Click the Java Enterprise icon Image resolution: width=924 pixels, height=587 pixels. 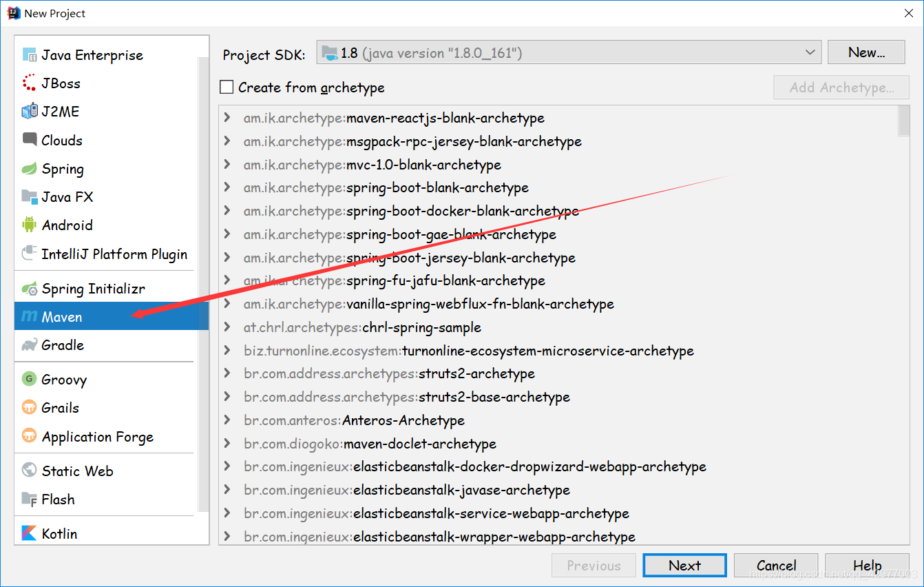[29, 55]
